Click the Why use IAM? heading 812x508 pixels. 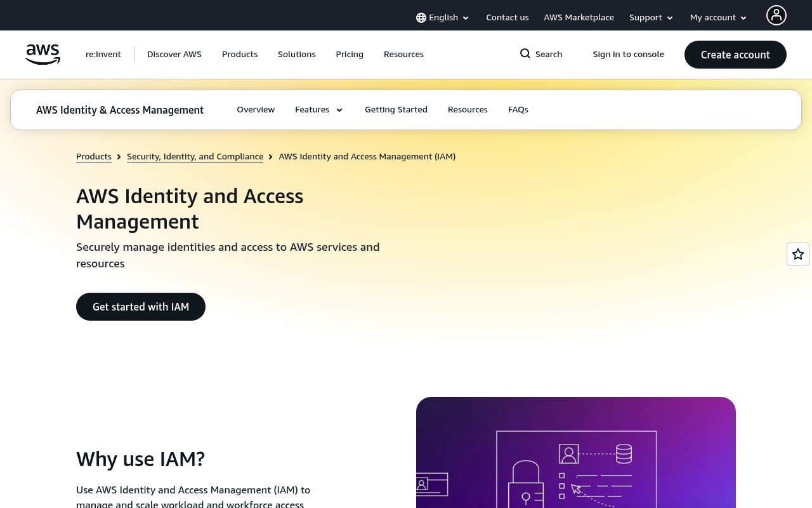pyautogui.click(x=140, y=459)
